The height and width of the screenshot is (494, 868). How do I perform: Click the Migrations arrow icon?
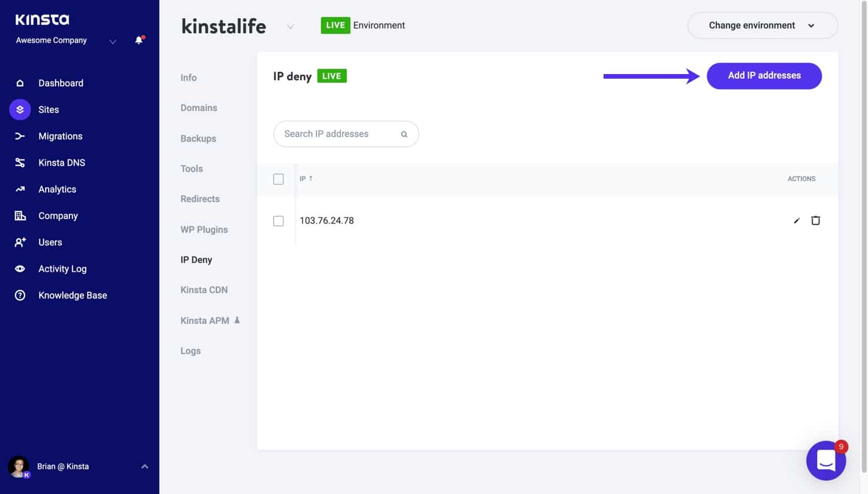click(x=20, y=136)
